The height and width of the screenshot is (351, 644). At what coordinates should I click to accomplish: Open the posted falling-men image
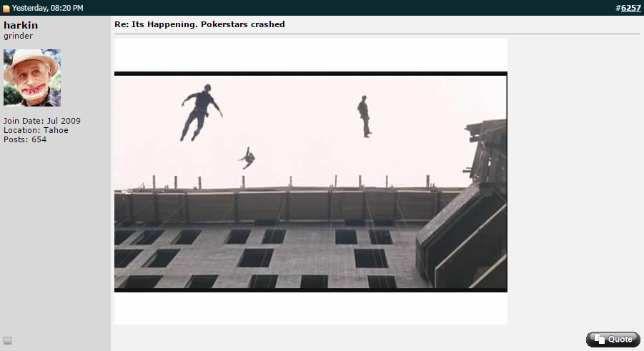pyautogui.click(x=310, y=182)
